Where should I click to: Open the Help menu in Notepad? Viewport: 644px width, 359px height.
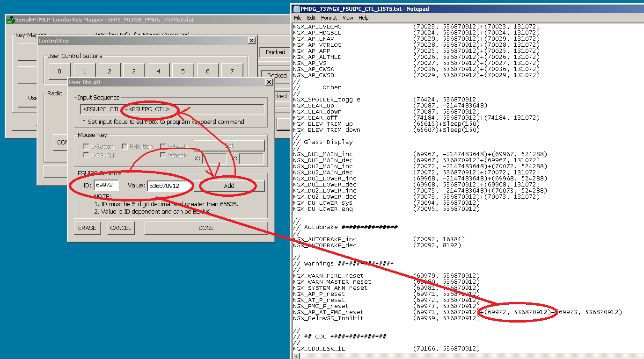[x=364, y=18]
